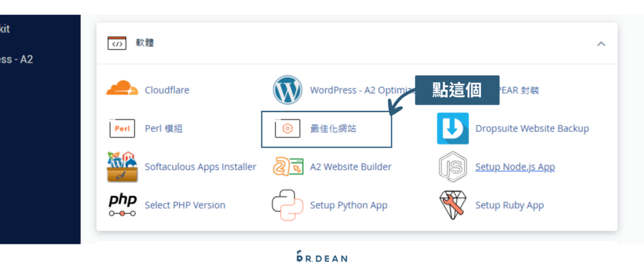Collapse the 軟體 section with chevron

pos(601,44)
